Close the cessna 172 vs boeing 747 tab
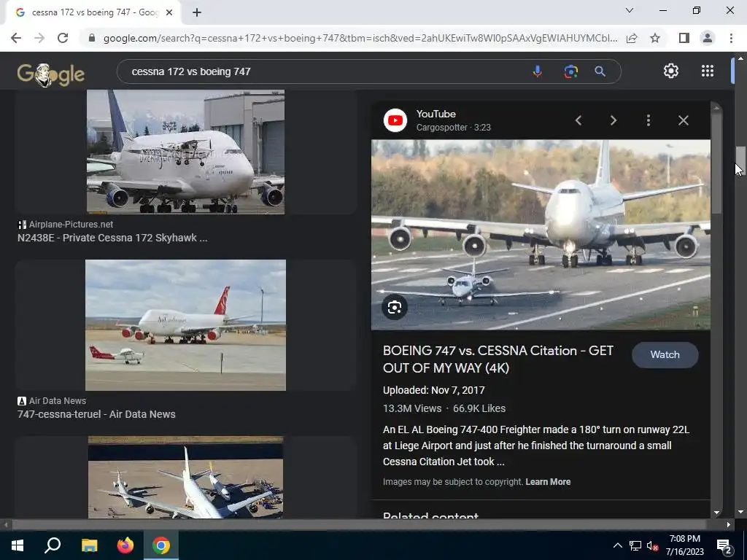Screen dimensions: 747x560 pos(169,13)
